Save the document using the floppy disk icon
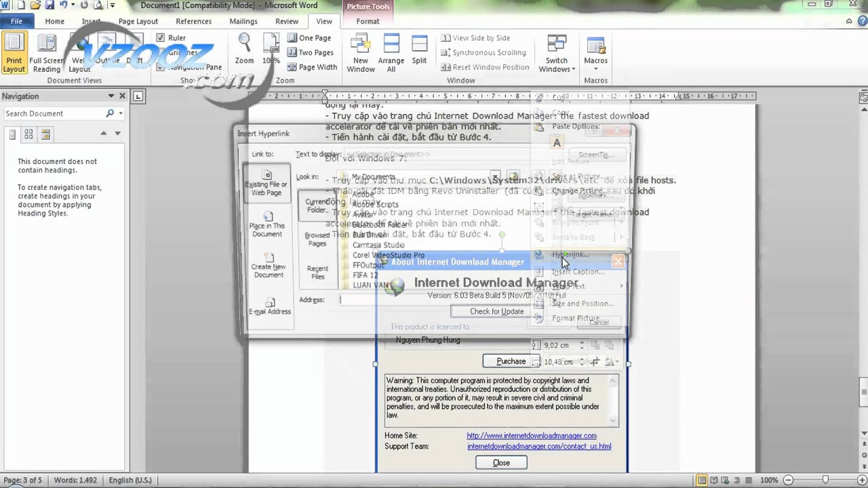Screen dimensions: 868x488 (50, 5)
